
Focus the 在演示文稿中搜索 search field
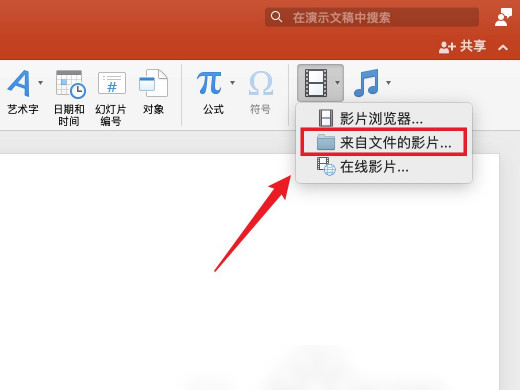click(372, 17)
